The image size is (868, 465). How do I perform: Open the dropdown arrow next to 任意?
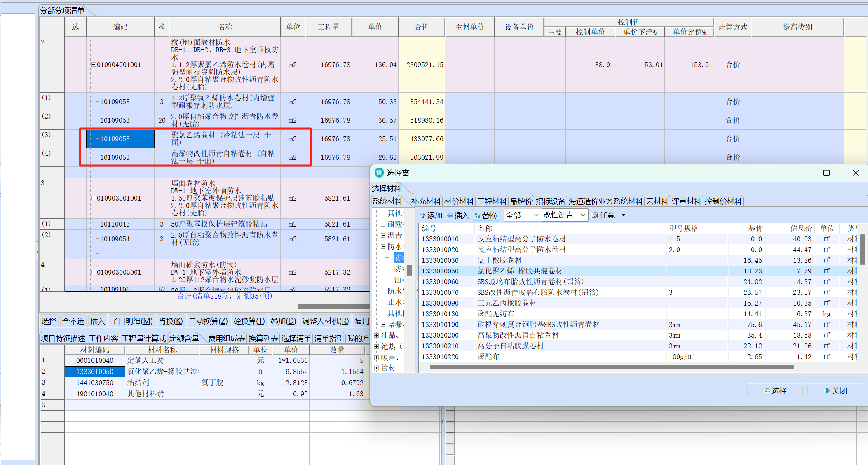[623, 215]
